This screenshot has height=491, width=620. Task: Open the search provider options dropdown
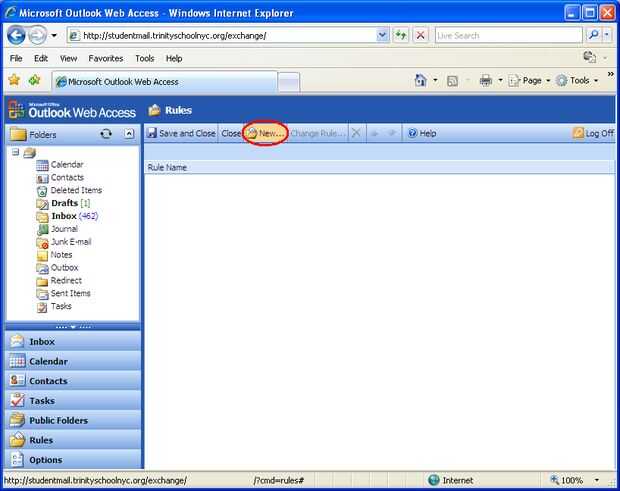(x=607, y=36)
